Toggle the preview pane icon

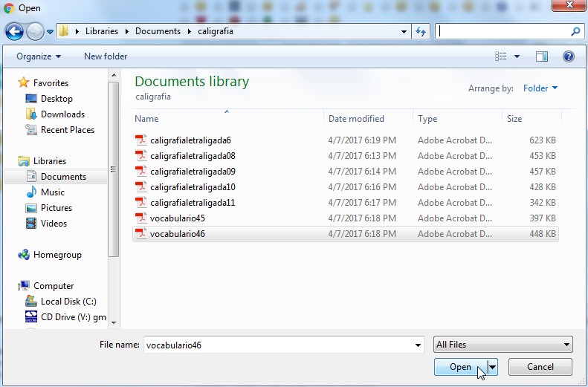click(542, 56)
